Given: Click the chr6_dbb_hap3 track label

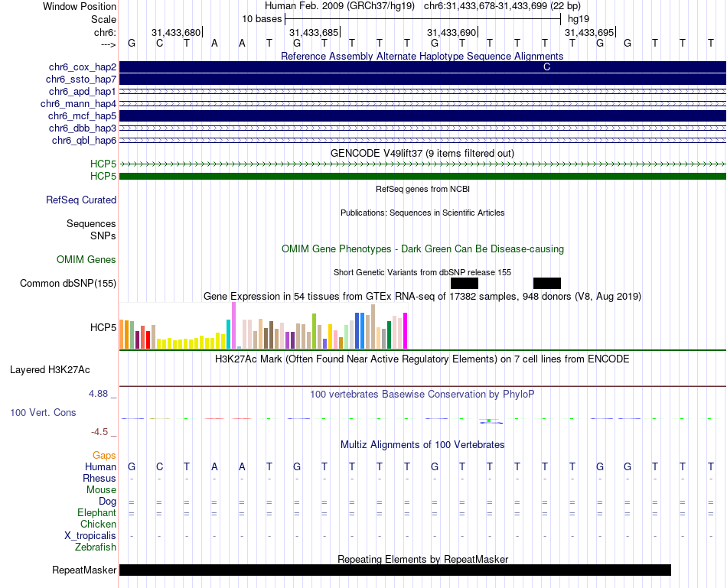Looking at the screenshot, I should [82, 128].
